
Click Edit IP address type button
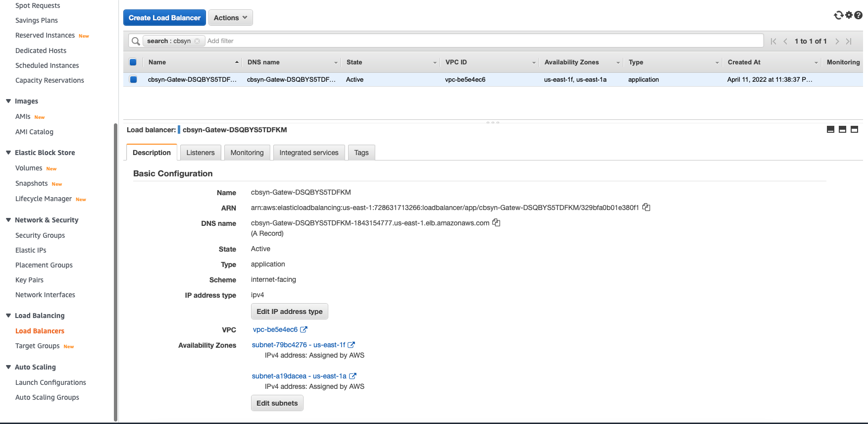click(x=290, y=312)
